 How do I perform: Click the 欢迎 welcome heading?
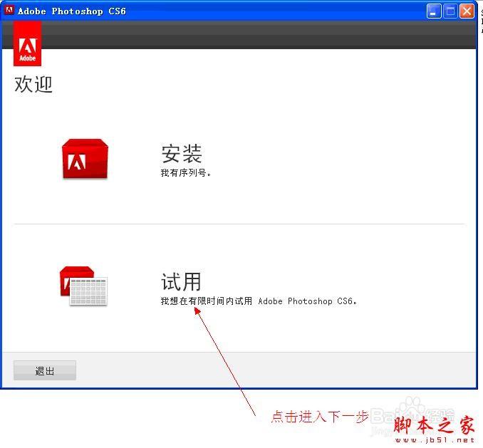[33, 84]
